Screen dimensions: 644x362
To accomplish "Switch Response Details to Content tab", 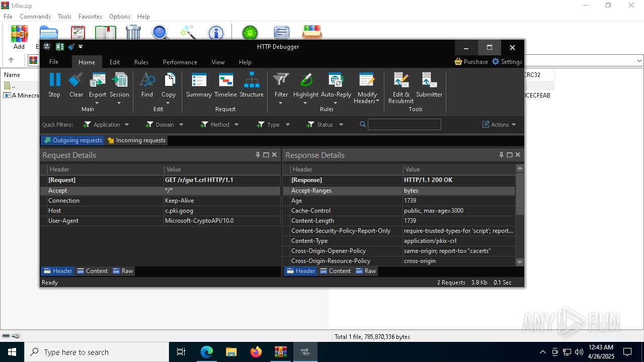I will click(x=335, y=271).
